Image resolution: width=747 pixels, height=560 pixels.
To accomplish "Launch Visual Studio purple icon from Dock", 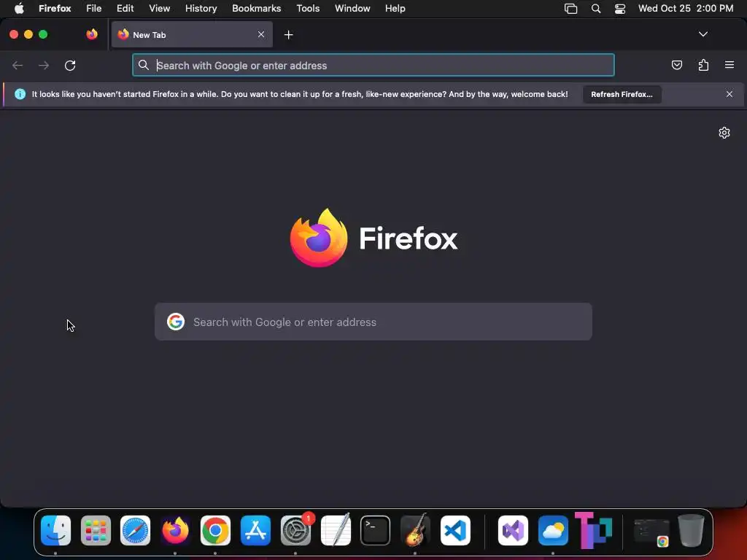I will coord(513,531).
